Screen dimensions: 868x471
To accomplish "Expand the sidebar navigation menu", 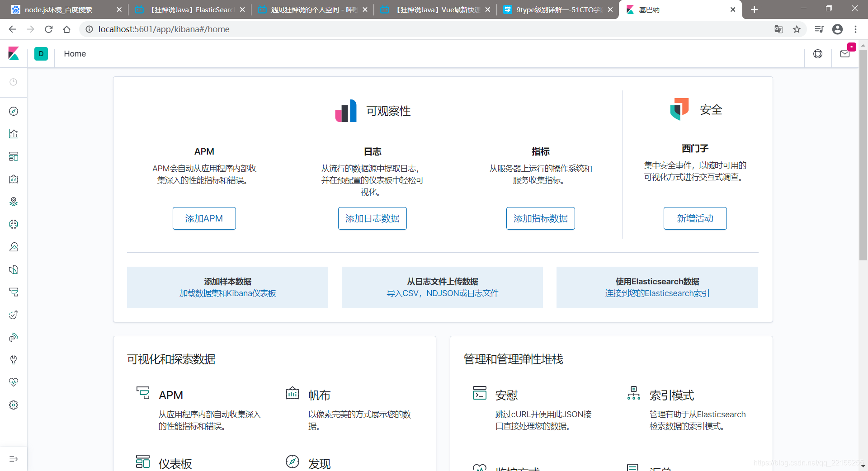I will click(14, 459).
